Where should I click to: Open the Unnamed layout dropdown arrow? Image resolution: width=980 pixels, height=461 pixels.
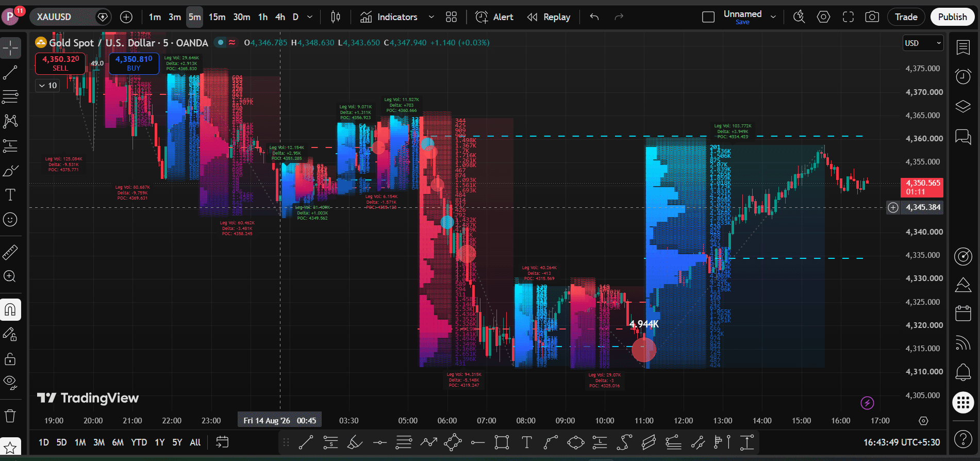point(773,17)
